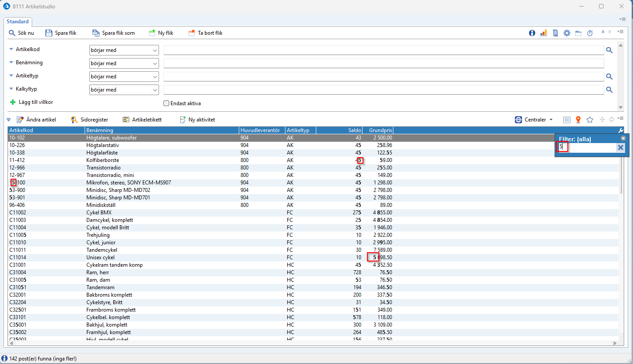Click the notepad icon beside Centraler

point(567,120)
